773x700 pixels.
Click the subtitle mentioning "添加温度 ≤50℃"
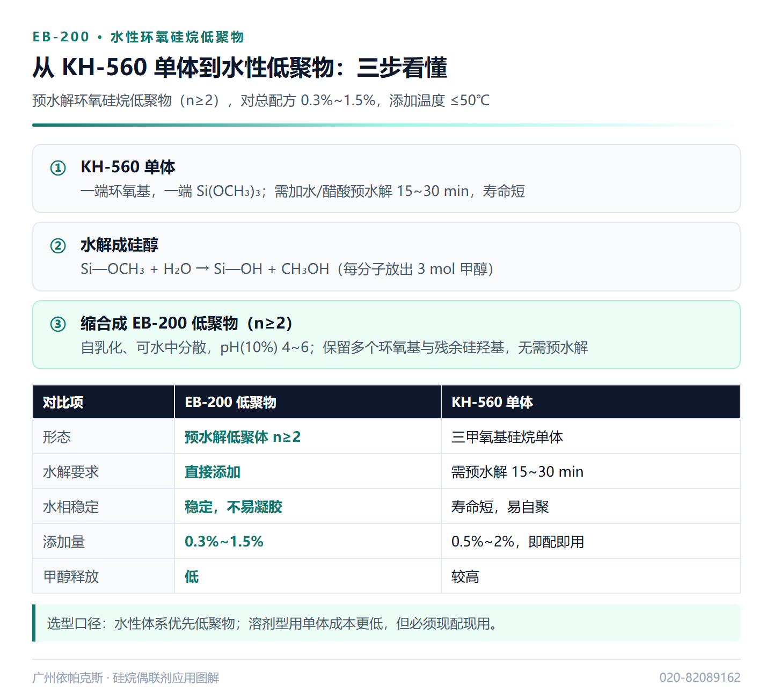261,100
